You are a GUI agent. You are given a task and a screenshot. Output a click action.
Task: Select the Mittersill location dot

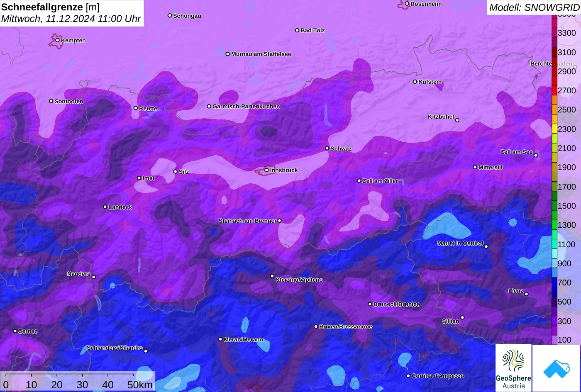click(x=475, y=167)
